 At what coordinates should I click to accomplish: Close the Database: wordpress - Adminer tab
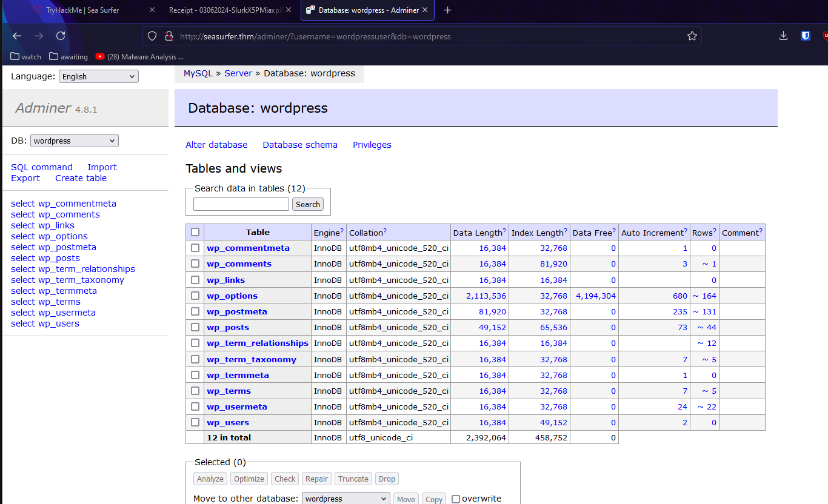click(x=426, y=10)
